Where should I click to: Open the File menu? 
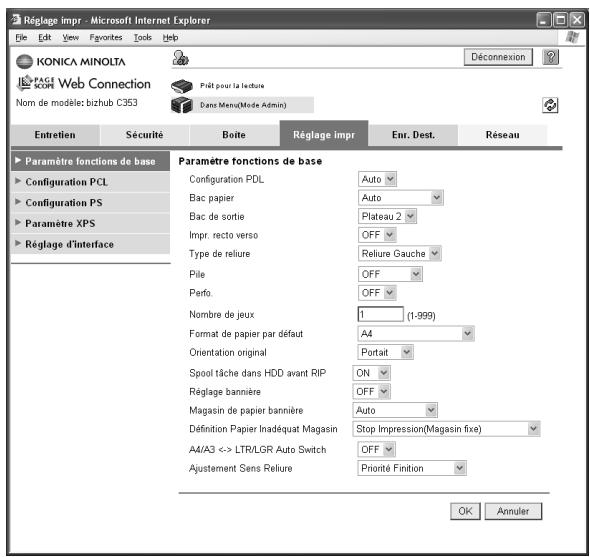pos(21,37)
